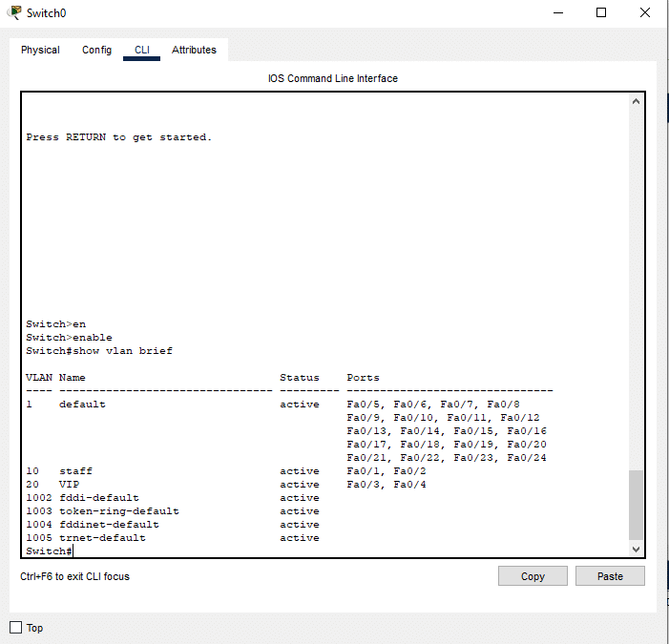Click the Switch0 Packet Tracer window icon
The image size is (669, 644).
pyautogui.click(x=14, y=12)
